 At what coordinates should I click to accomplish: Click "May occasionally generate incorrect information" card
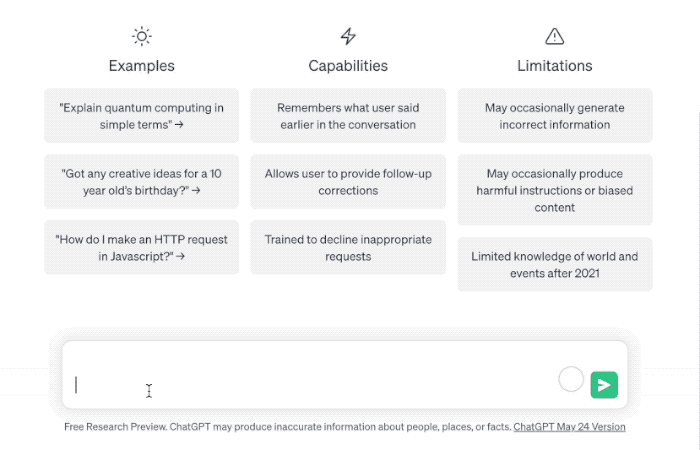555,116
